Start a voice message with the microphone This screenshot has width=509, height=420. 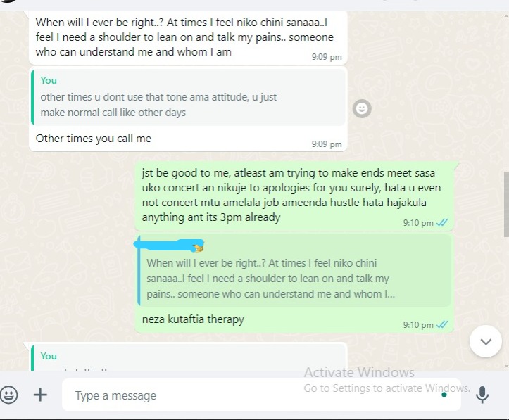tap(482, 395)
